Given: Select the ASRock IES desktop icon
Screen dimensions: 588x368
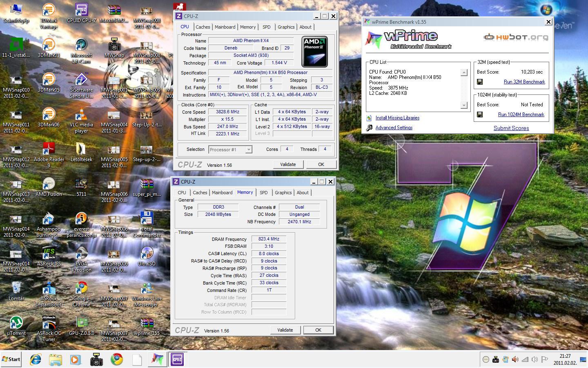Looking at the screenshot, I should click(x=49, y=256).
